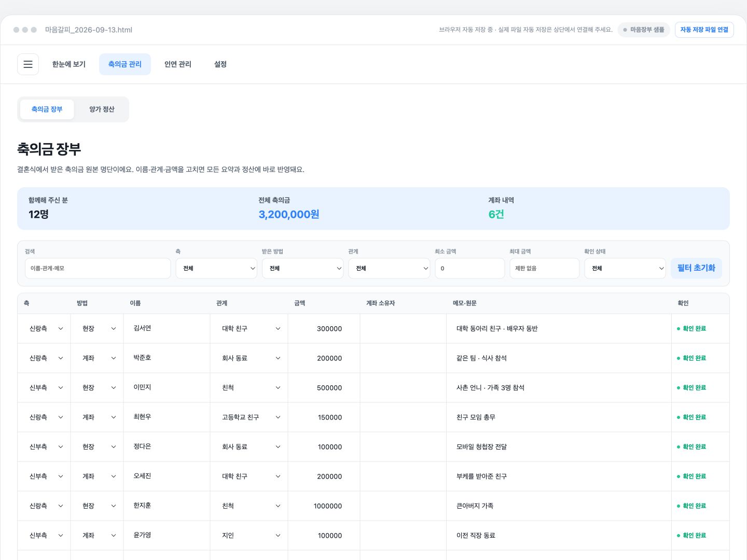Go to 인연 관리 tab

click(178, 64)
